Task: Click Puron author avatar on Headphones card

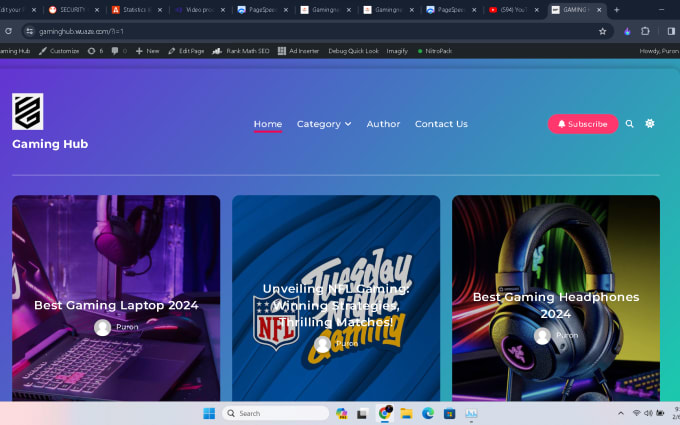Action: [542, 336]
